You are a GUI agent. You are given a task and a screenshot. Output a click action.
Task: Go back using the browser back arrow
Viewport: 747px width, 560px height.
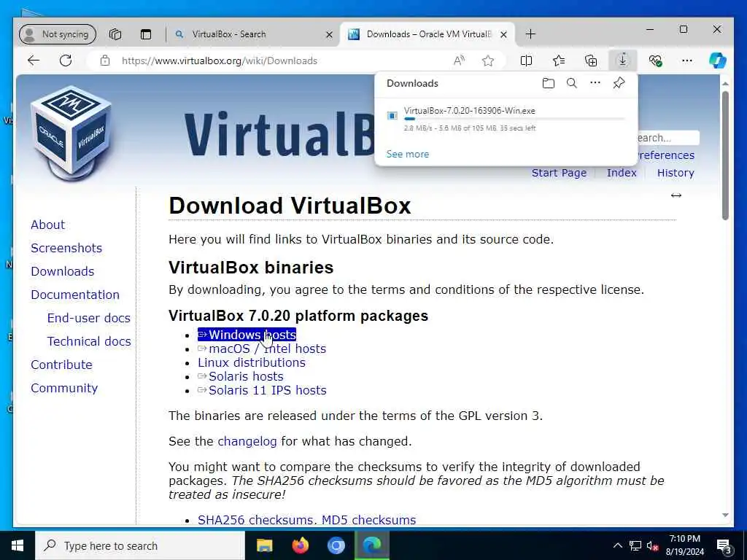pyautogui.click(x=34, y=61)
